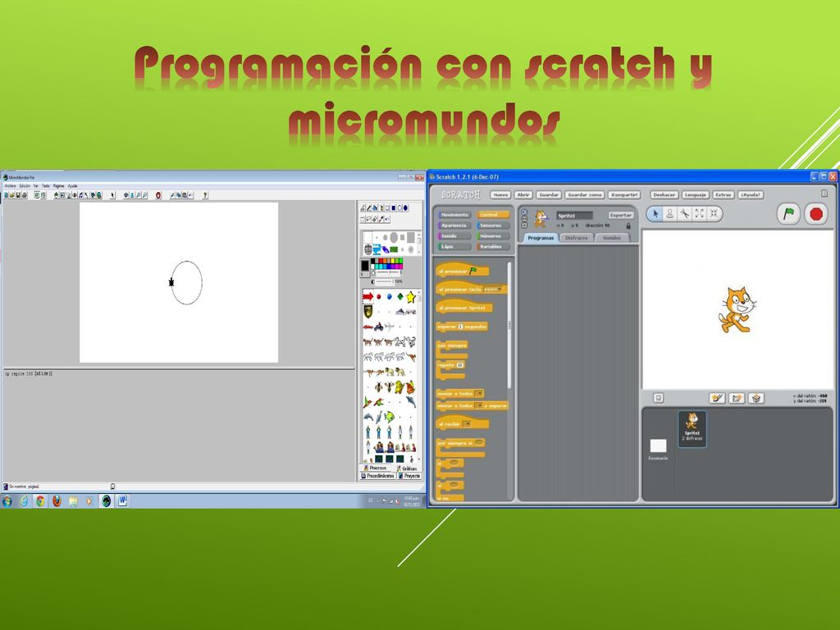840x630 pixels.
Task: Click the ¡Compartir! button in Scratch
Action: 624,194
